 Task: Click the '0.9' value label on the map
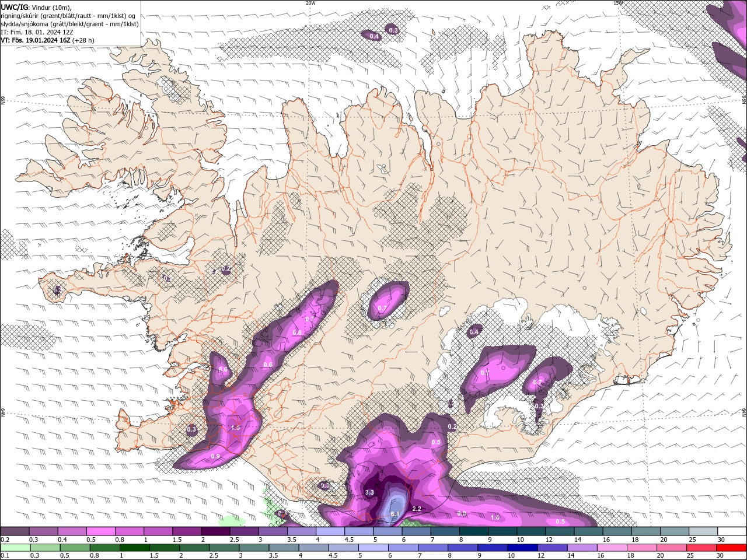(x=215, y=456)
